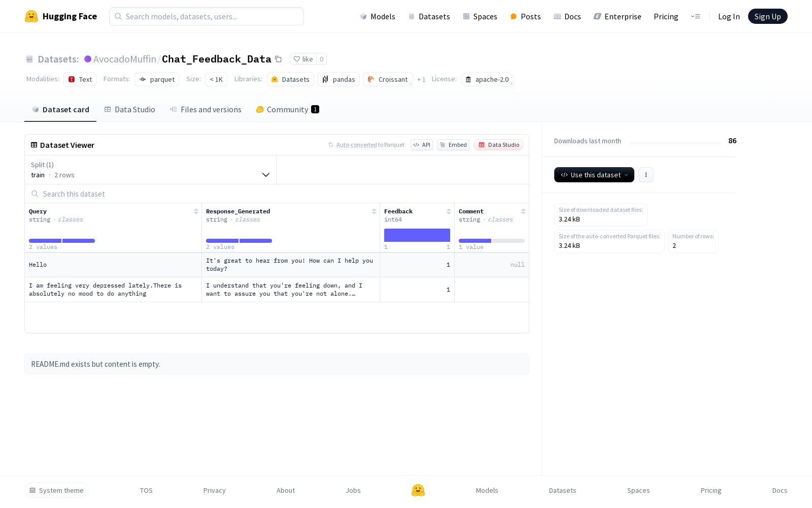The image size is (812, 508).
Task: Click the Hugging Face logo icon
Action: (31, 16)
